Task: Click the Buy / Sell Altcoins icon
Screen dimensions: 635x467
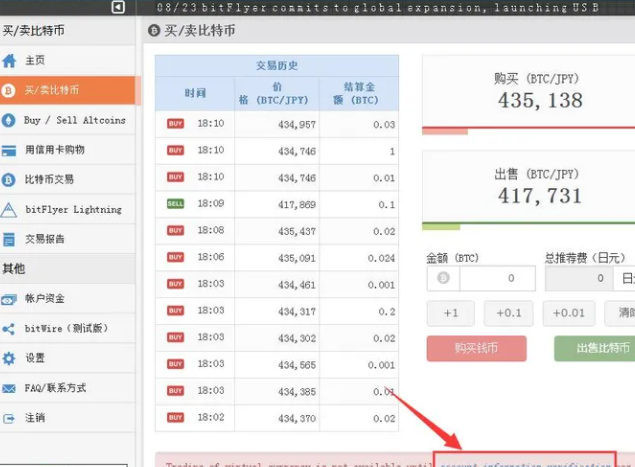Action: coord(10,120)
